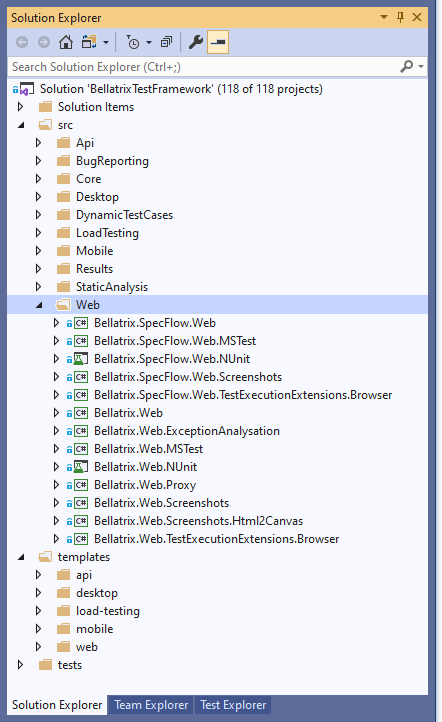Click into Search Solution Explorer field

click(x=203, y=67)
